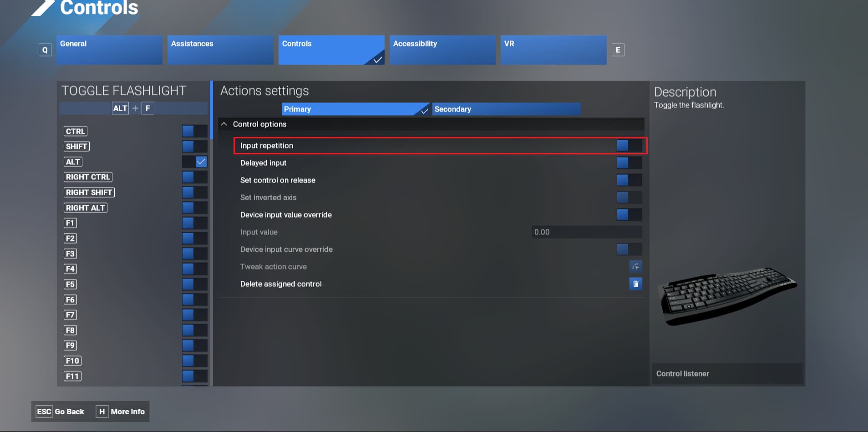The width and height of the screenshot is (868, 432).
Task: Switch to the Secondary binding tab
Action: [506, 109]
